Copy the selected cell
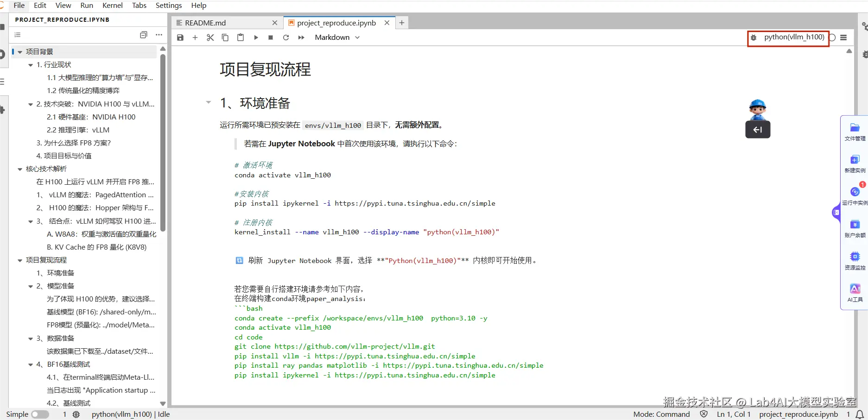The height and width of the screenshot is (420, 868). click(x=225, y=38)
